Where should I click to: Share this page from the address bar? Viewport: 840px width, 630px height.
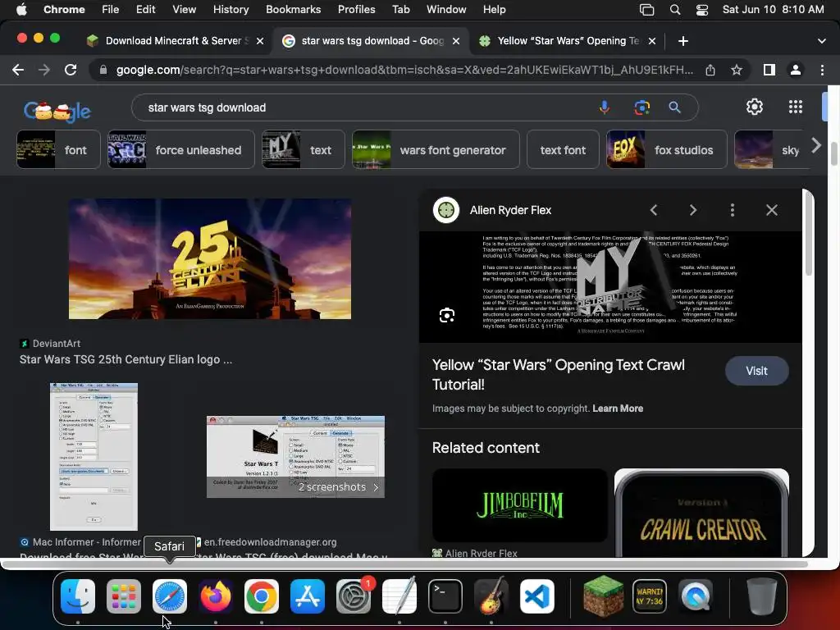pos(710,71)
